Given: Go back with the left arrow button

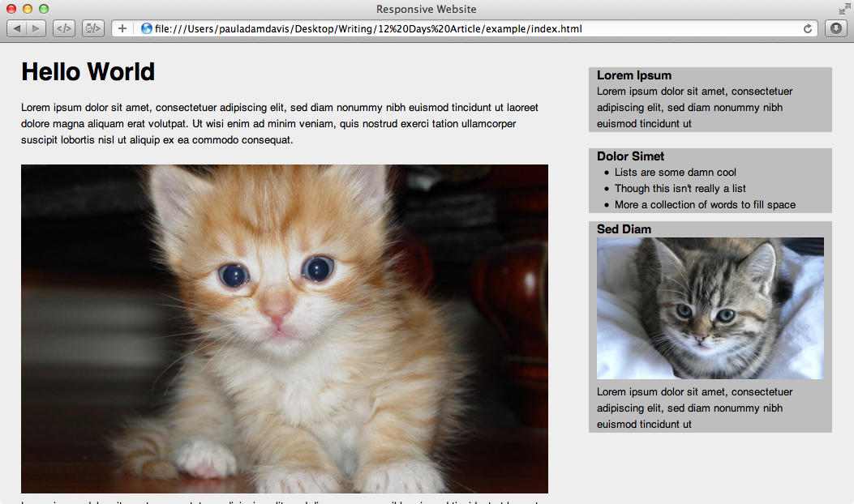Looking at the screenshot, I should pos(16,28).
